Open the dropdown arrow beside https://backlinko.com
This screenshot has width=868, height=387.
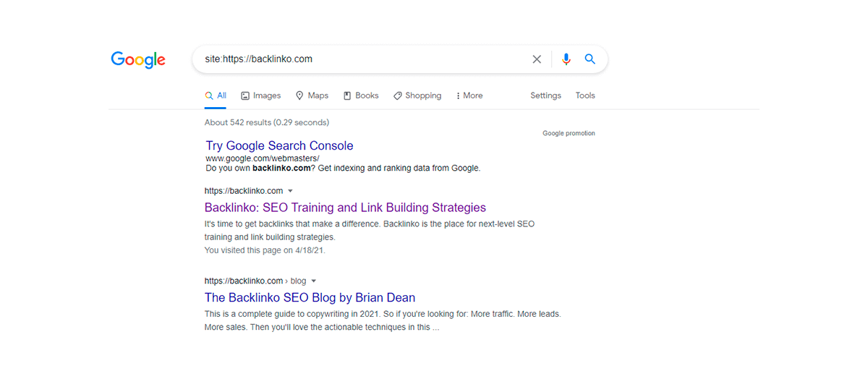click(290, 191)
